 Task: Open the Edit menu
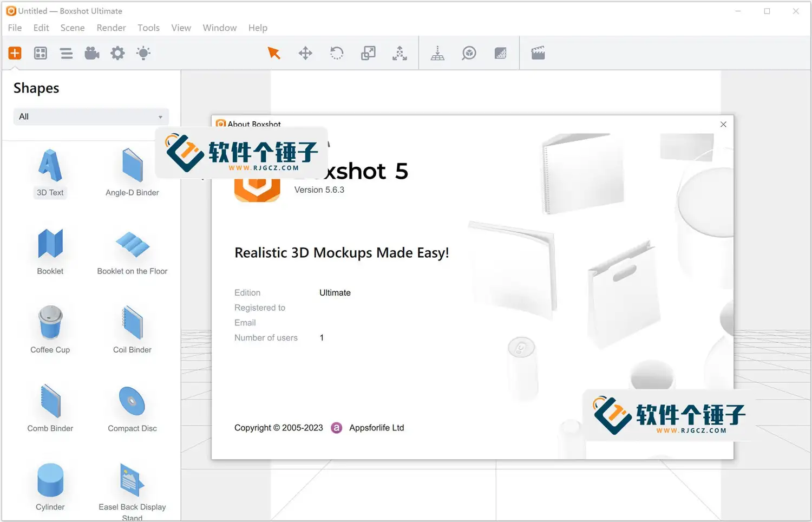41,28
